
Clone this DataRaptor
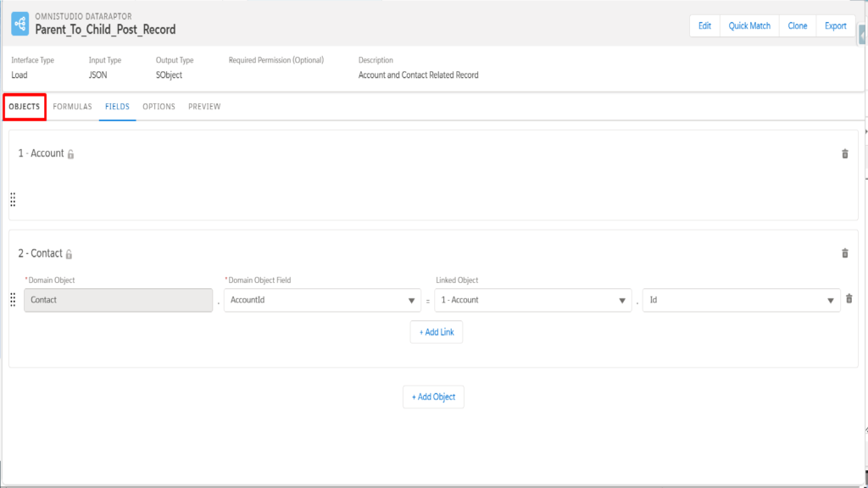tap(798, 26)
